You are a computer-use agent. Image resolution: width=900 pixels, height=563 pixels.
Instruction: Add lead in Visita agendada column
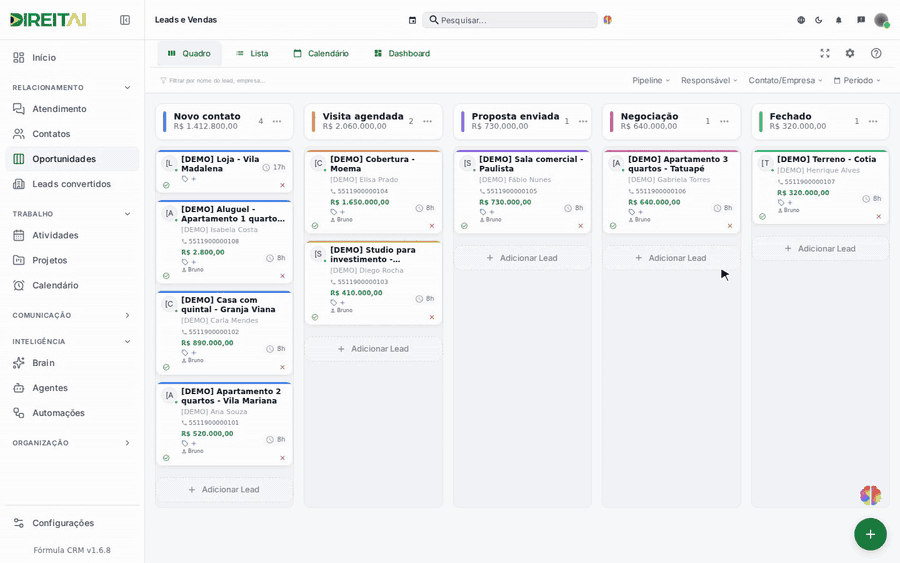[x=373, y=349]
